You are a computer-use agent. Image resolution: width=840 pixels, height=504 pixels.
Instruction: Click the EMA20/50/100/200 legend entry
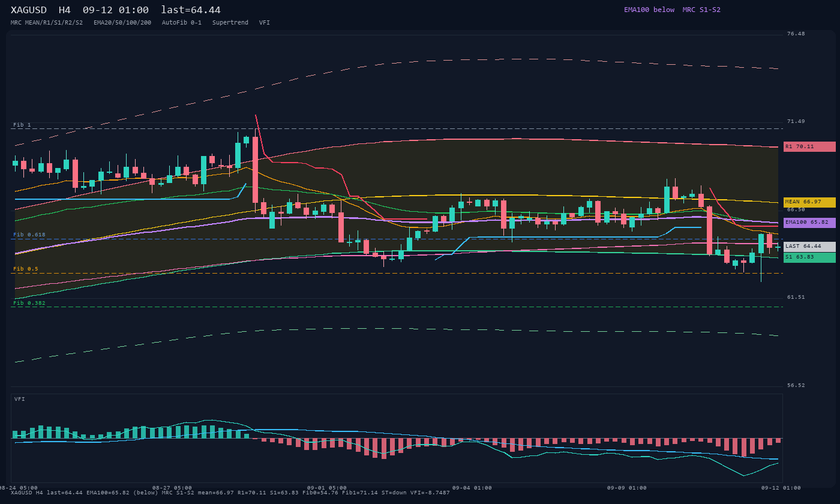(122, 23)
